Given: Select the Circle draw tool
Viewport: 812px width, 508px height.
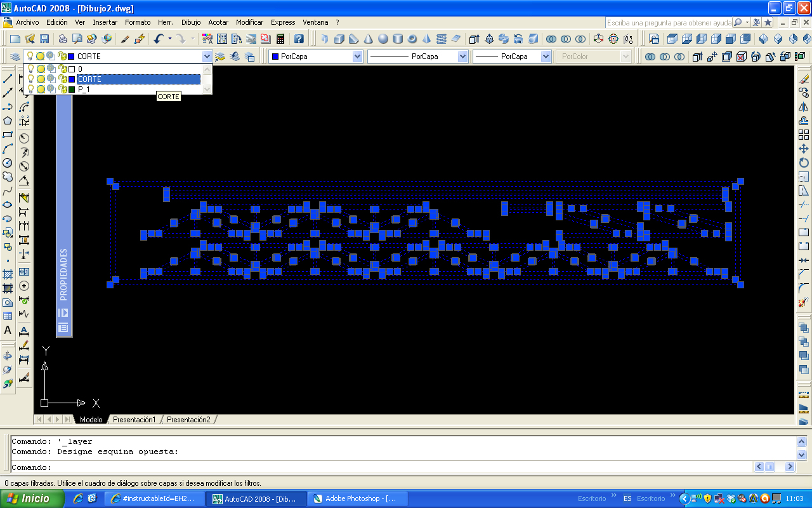Looking at the screenshot, I should [x=8, y=163].
